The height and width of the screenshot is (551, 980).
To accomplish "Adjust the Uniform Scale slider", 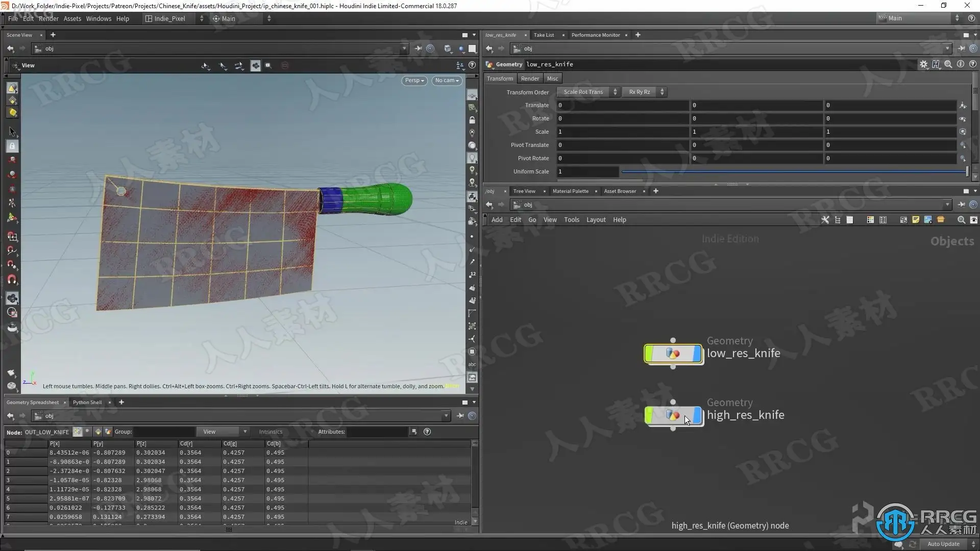I will click(x=794, y=172).
